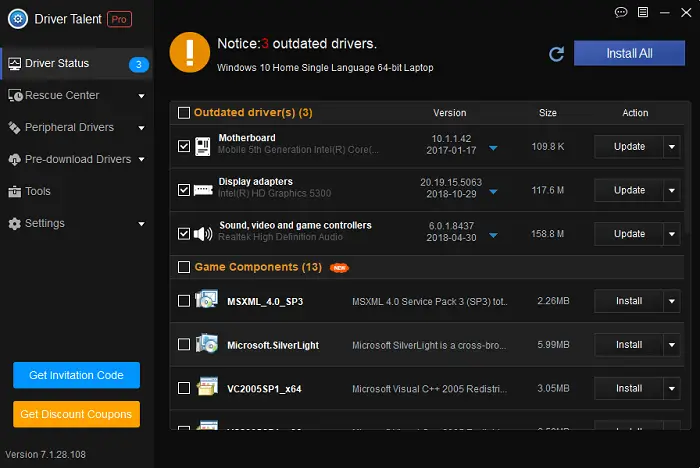Click the refresh scan icon

pos(556,54)
